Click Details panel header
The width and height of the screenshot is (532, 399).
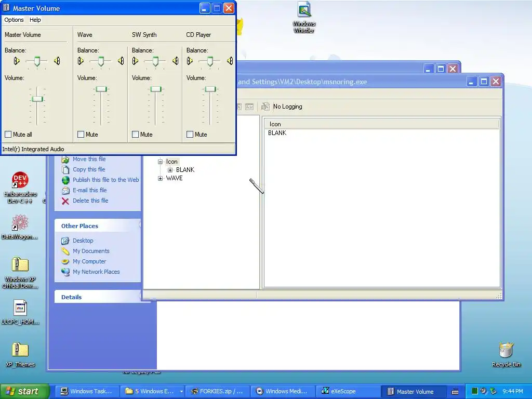[98, 297]
